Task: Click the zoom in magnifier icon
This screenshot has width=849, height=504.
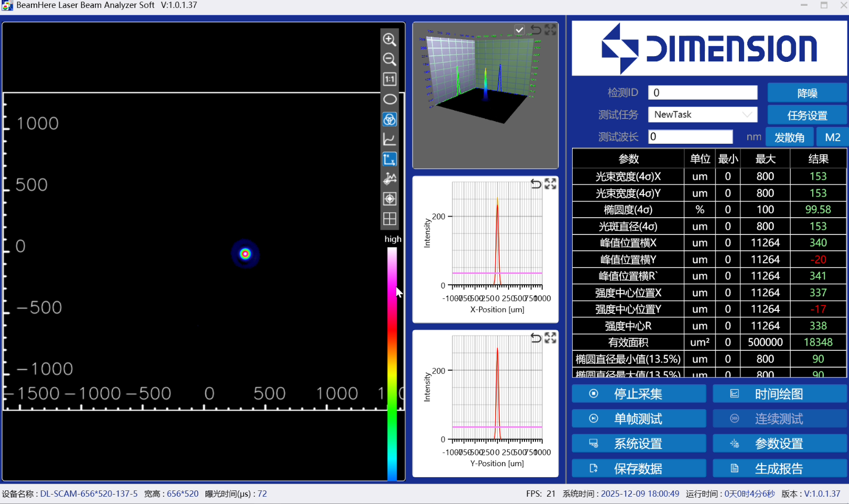Action: (389, 39)
